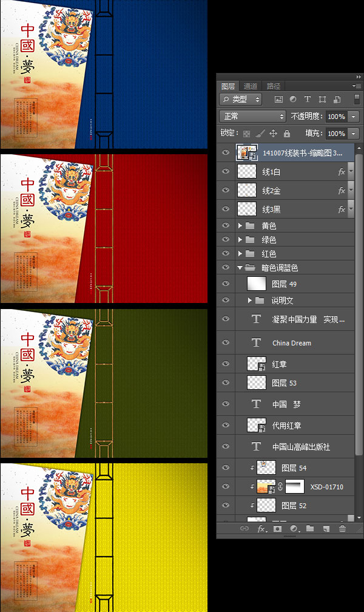
Task: Open the blend mode 正常 dropdown
Action: (x=252, y=117)
